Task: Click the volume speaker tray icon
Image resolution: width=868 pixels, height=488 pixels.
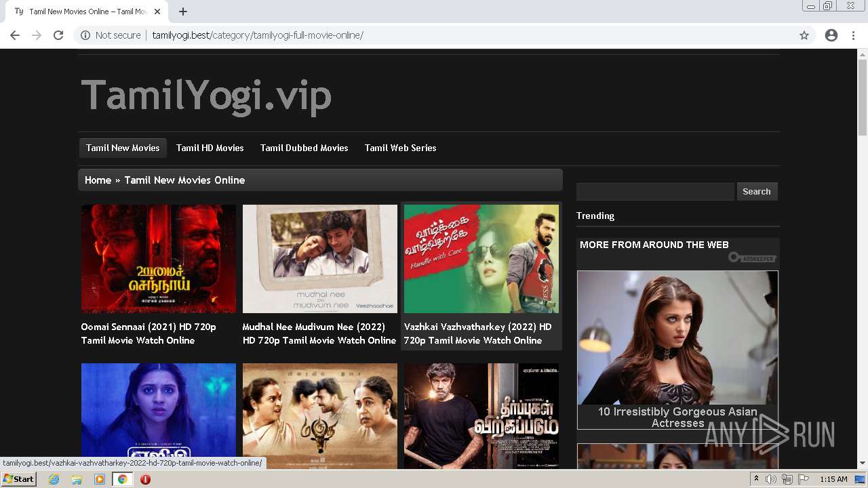Action: pos(771,479)
